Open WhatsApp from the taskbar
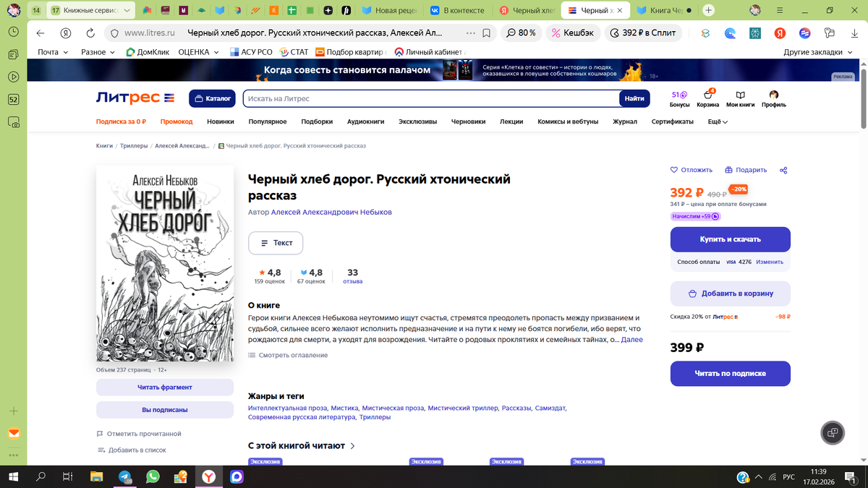 click(x=152, y=476)
